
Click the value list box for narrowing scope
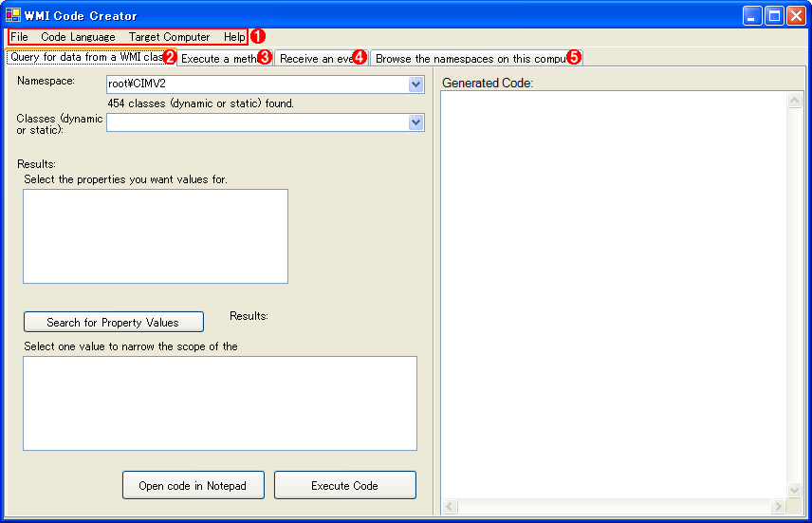coord(220,403)
